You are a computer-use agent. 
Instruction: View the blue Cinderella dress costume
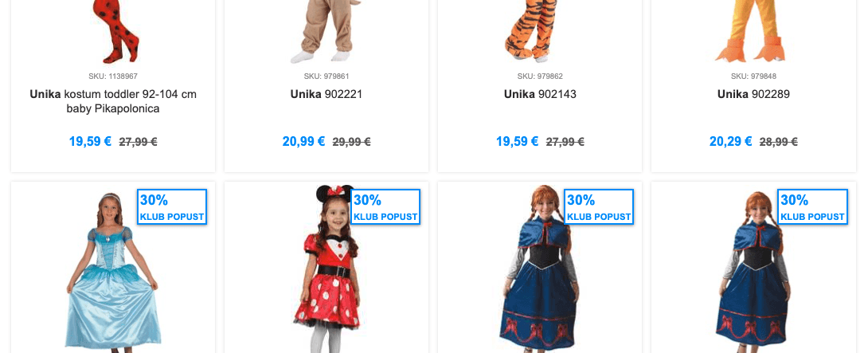tap(113, 272)
